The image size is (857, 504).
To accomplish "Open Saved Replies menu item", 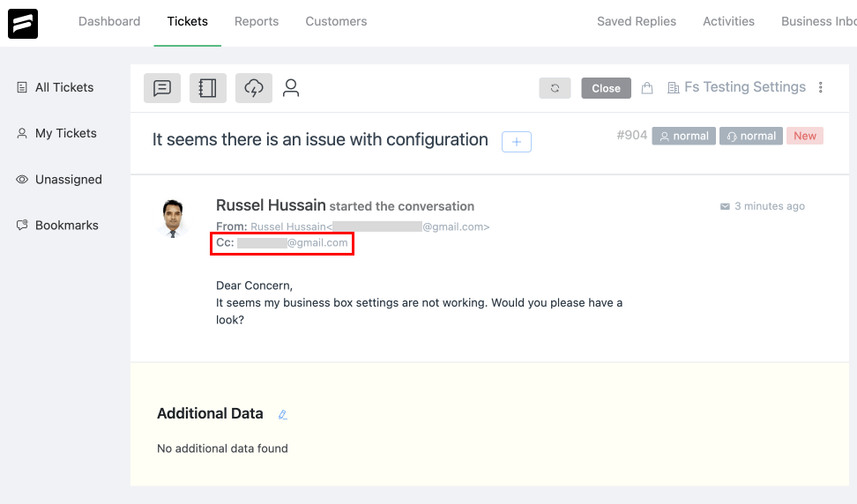I will pos(637,21).
